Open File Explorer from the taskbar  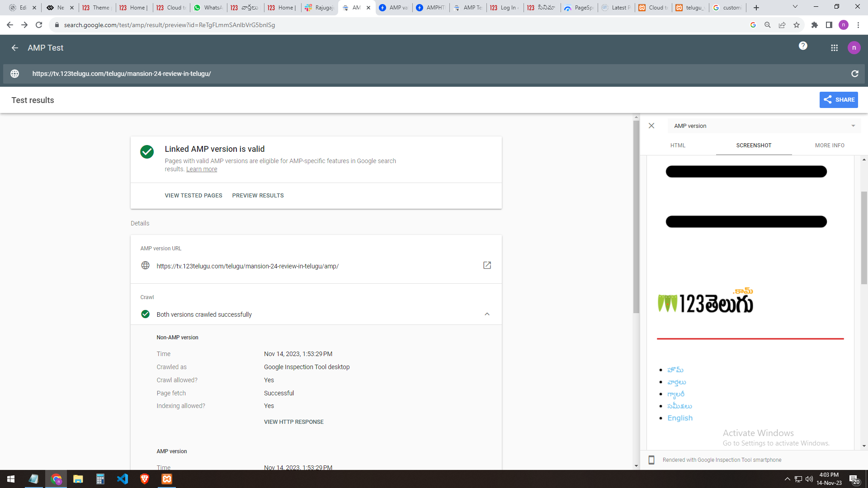coord(78,479)
